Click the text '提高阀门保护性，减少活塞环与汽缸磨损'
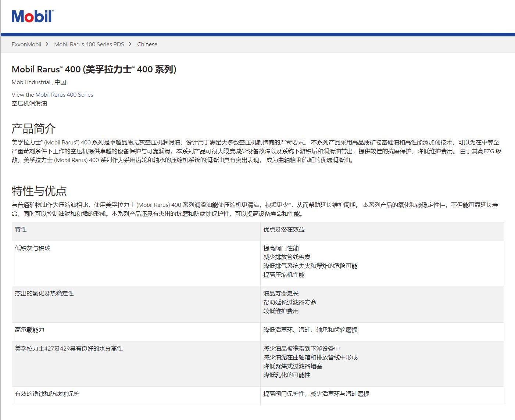The height and width of the screenshot is (420, 515). pyautogui.click(x=316, y=394)
